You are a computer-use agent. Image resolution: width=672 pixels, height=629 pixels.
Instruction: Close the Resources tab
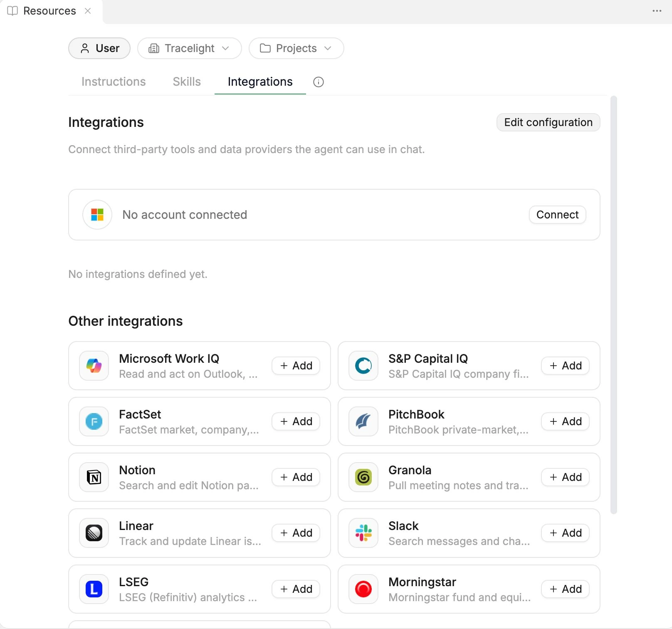click(88, 11)
